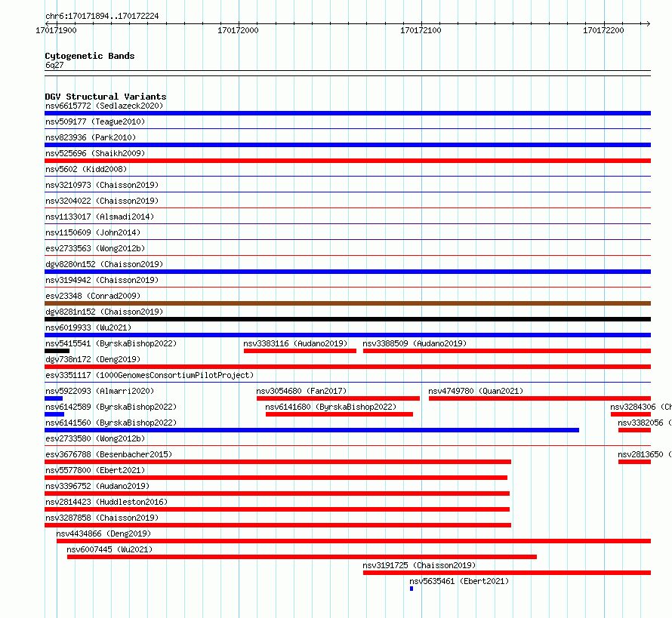Click esv3351117 (1000GenomesConsortiumPilotProject) label
Viewport: 672px width, 618px height.
point(150,375)
